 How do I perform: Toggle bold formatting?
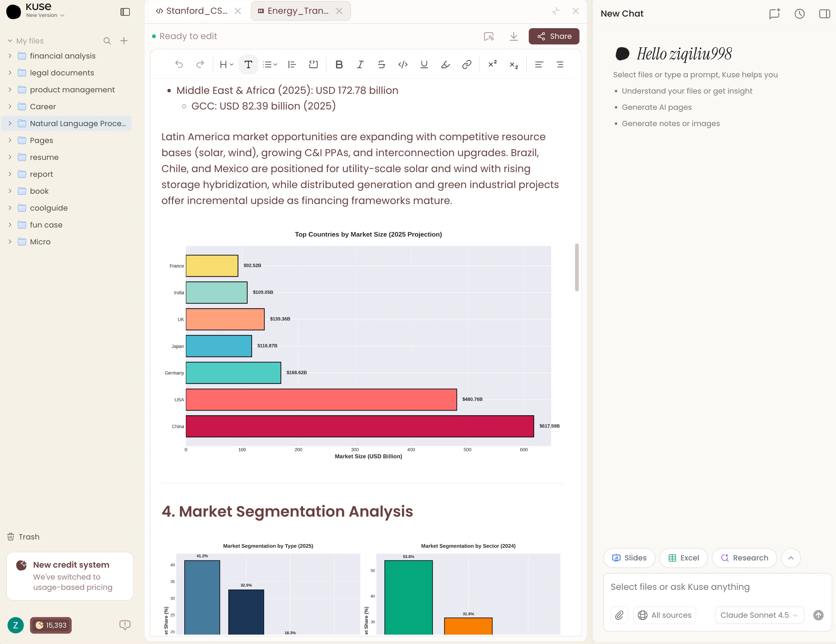pyautogui.click(x=339, y=64)
